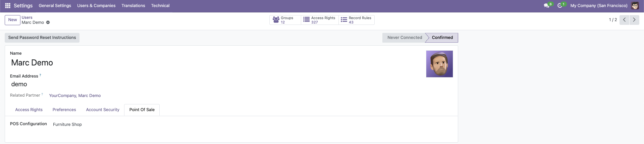Click the New button
Viewport: 644px width, 144px height.
12,20
